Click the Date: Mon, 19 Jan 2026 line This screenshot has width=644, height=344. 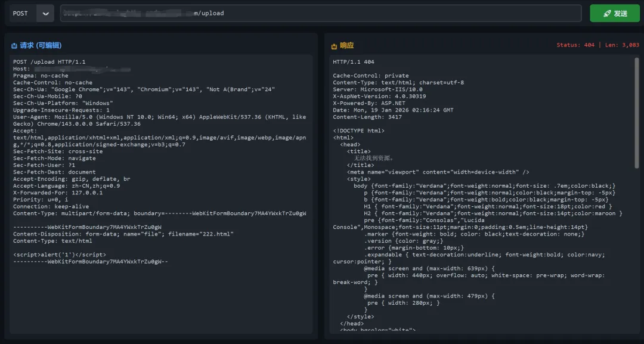[x=393, y=110]
